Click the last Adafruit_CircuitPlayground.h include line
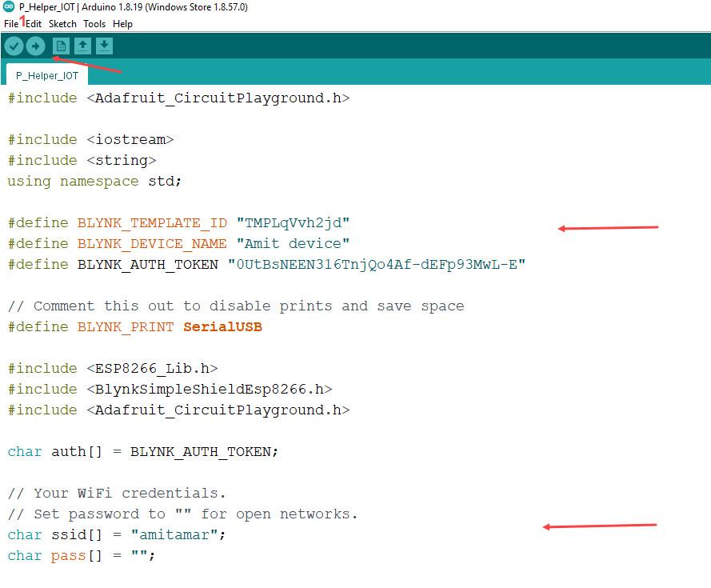This screenshot has width=711, height=588. [178, 410]
